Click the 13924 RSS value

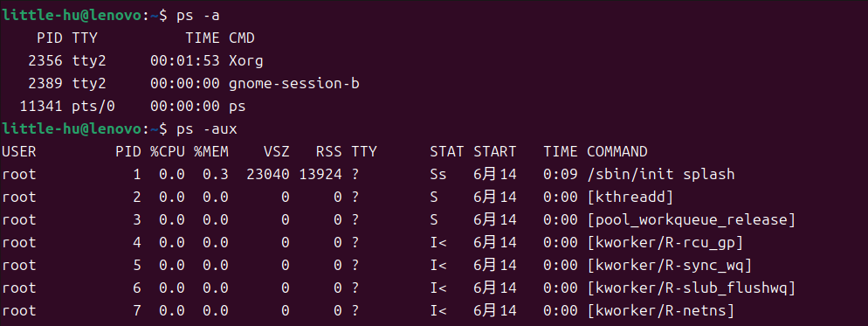(x=320, y=175)
